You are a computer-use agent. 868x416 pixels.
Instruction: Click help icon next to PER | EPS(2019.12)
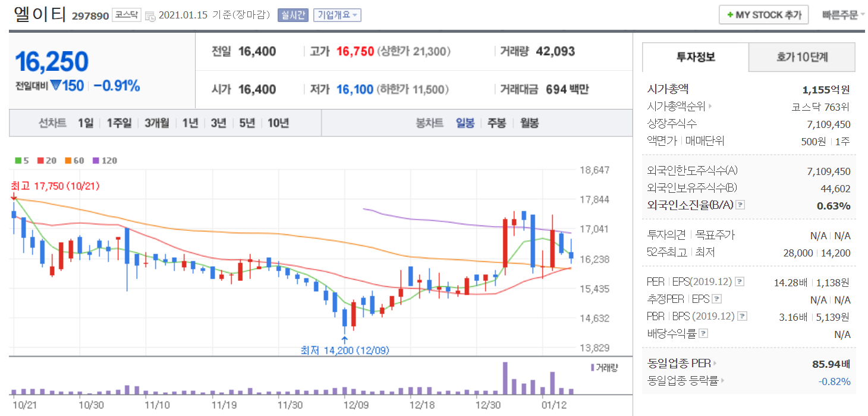(740, 281)
